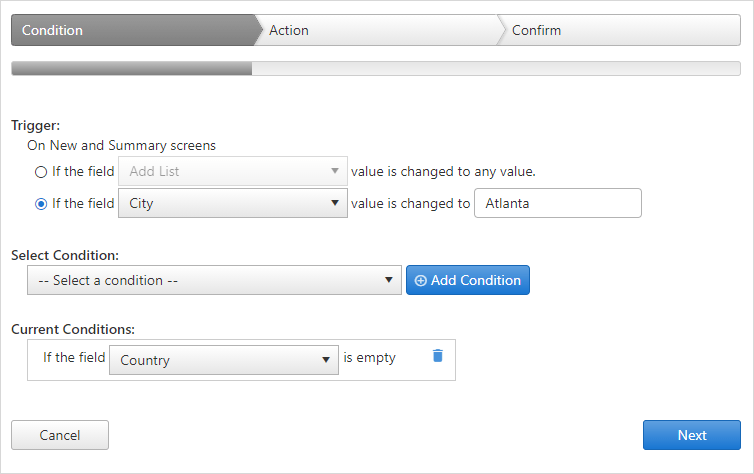Switch to the Confirm step tab
Viewport: 754px width, 474px height.
pyautogui.click(x=619, y=30)
